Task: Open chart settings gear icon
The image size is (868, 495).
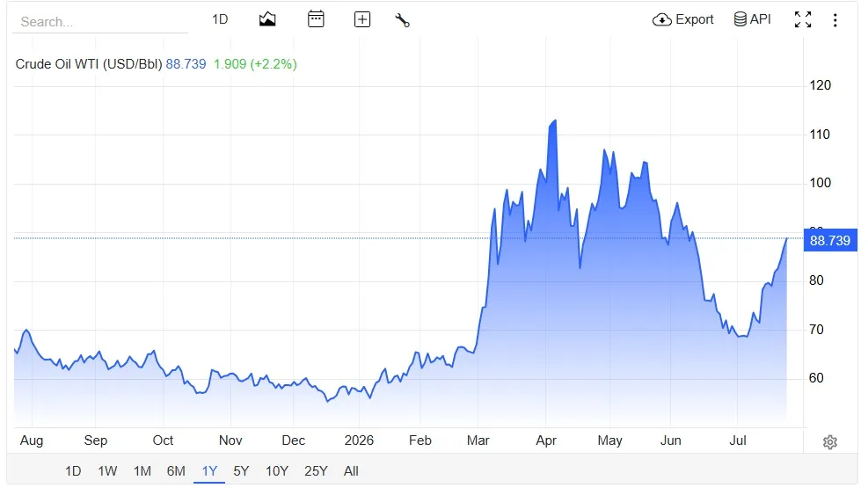Action: 830,442
